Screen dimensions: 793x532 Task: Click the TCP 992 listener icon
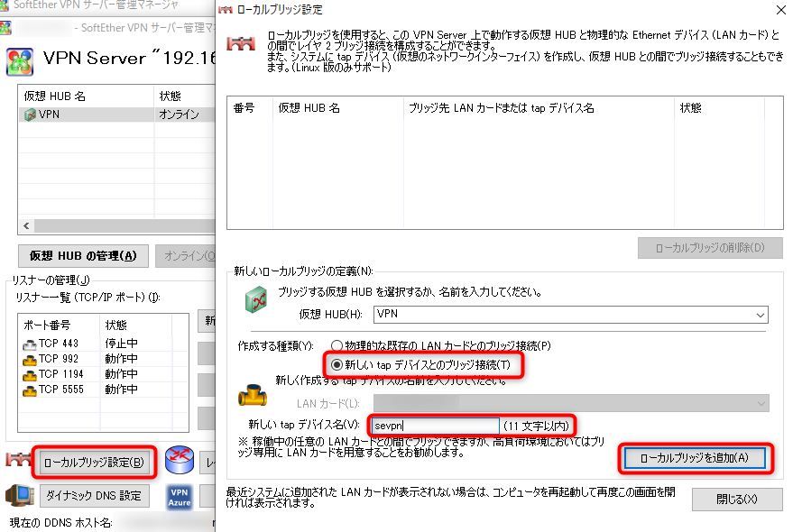click(30, 360)
